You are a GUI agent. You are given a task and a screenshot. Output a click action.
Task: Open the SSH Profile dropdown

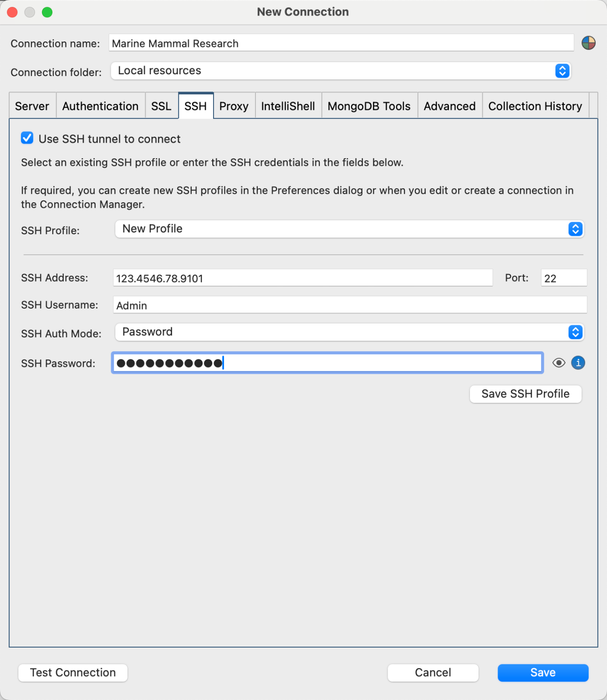click(575, 229)
